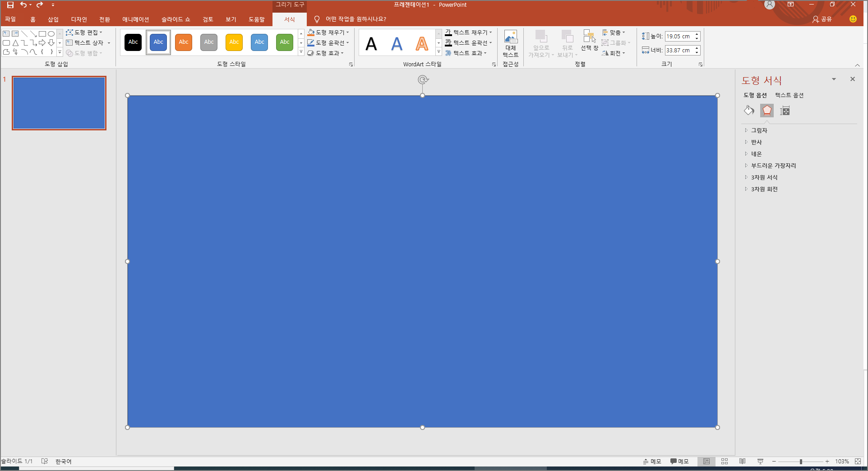Undo the last action
Image resolution: width=868 pixels, height=471 pixels.
tap(23, 5)
